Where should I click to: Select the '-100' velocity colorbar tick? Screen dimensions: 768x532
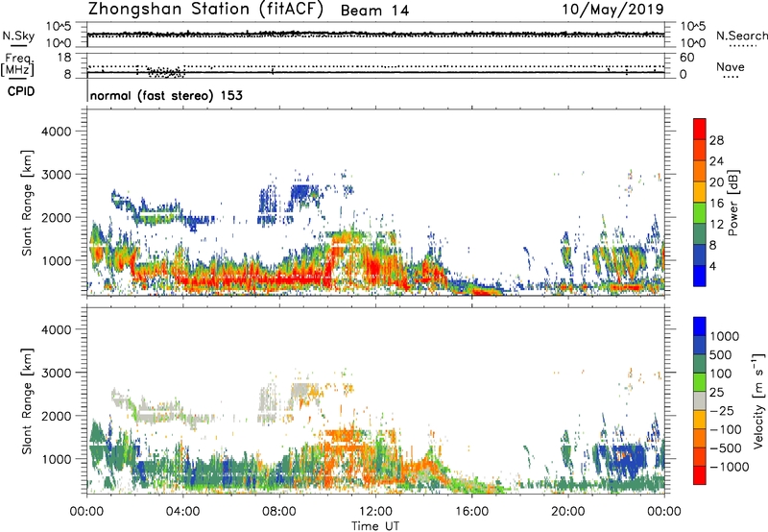(x=726, y=429)
